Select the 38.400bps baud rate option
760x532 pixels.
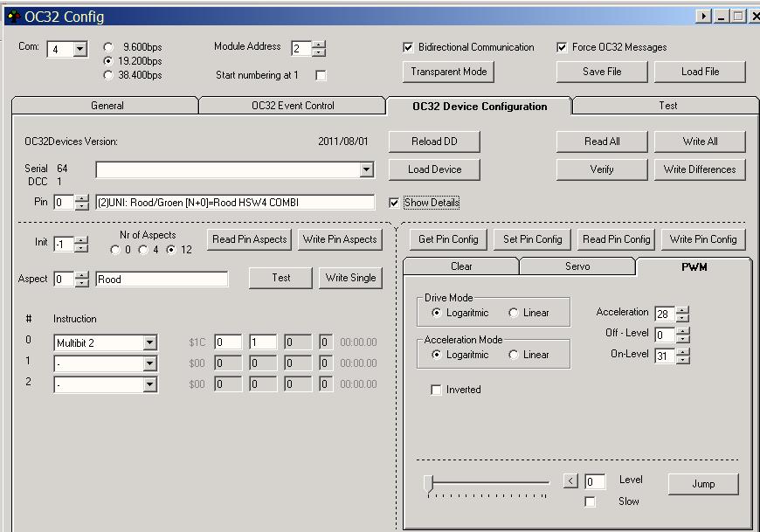point(108,75)
